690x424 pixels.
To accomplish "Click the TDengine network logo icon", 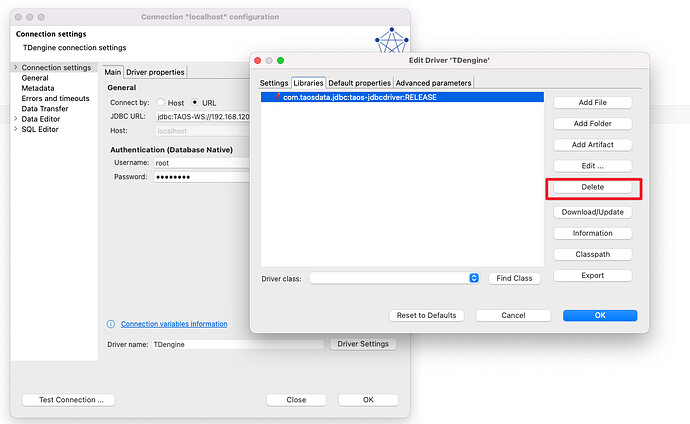I will click(x=392, y=43).
